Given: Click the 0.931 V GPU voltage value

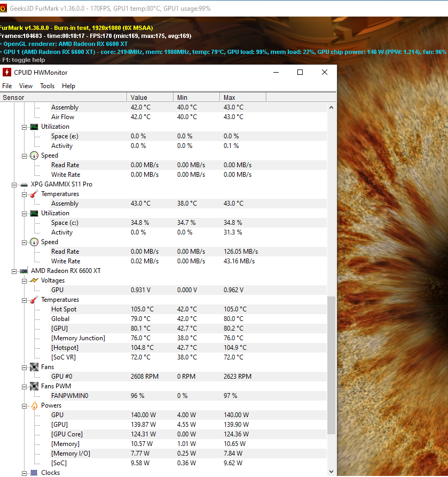Looking at the screenshot, I should click(140, 290).
